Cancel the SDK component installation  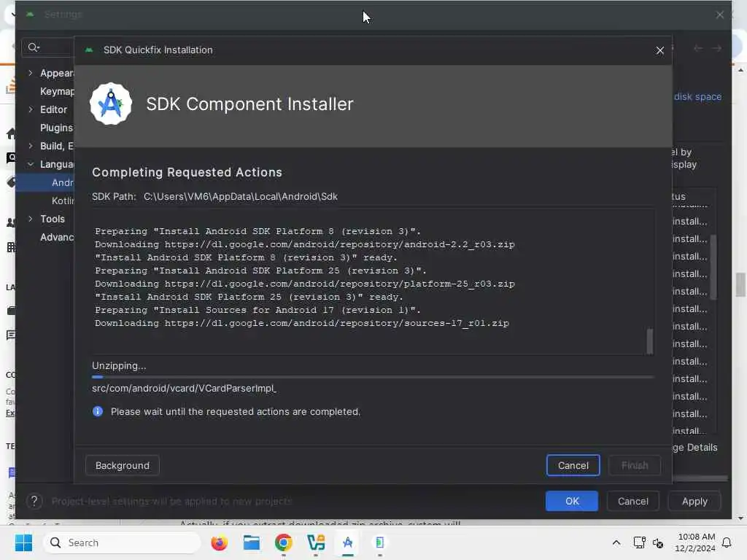[573, 465]
